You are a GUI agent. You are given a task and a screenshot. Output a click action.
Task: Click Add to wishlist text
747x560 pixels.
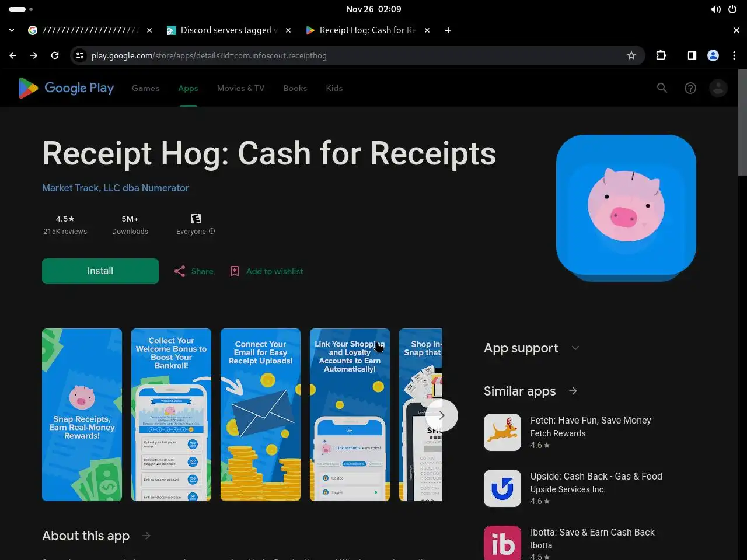(274, 271)
